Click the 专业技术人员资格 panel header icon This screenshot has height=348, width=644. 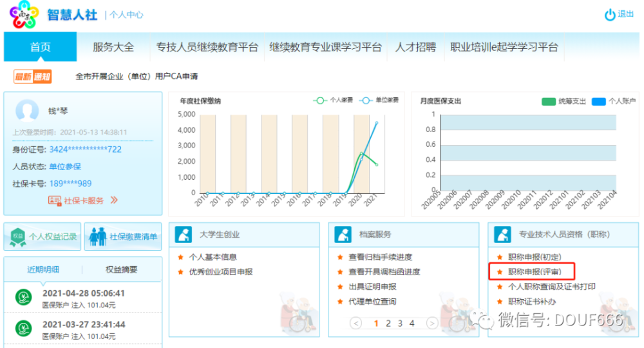(502, 235)
